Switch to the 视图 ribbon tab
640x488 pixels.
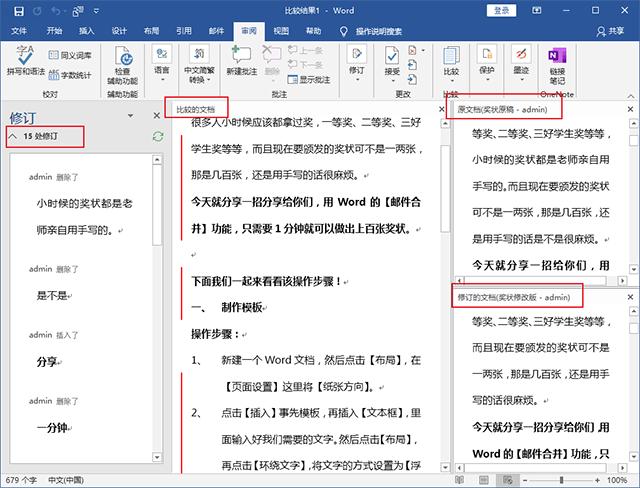click(x=281, y=31)
